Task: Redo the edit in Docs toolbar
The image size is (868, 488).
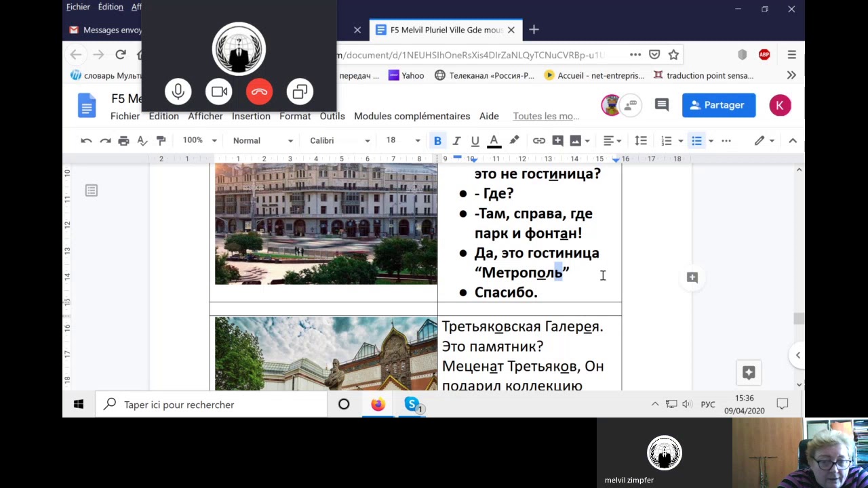Action: [105, 140]
